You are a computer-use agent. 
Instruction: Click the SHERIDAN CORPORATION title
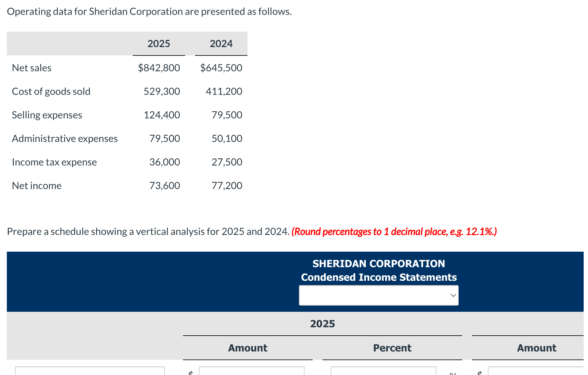[378, 263]
